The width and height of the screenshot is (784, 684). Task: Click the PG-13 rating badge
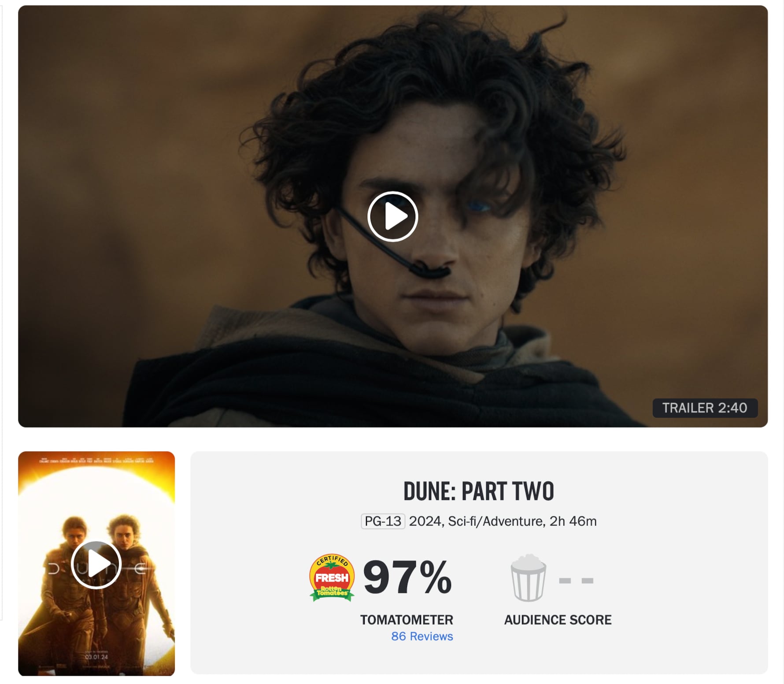383,521
